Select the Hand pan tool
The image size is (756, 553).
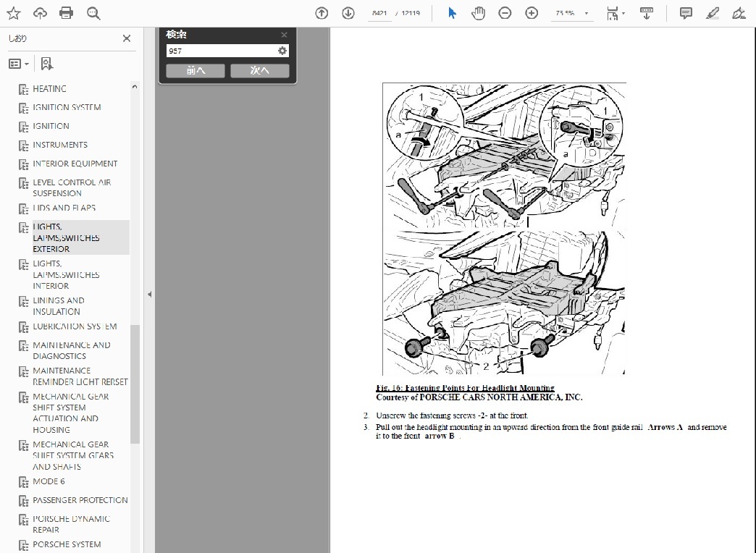478,13
